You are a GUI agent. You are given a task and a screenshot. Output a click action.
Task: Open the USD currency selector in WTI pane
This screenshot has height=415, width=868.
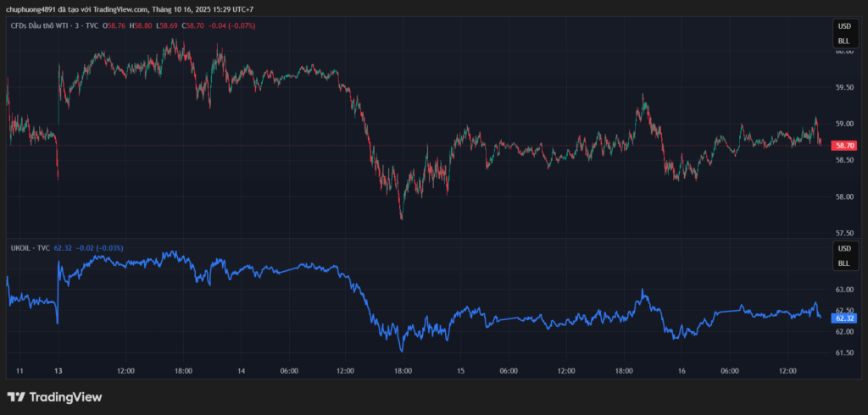click(843, 26)
